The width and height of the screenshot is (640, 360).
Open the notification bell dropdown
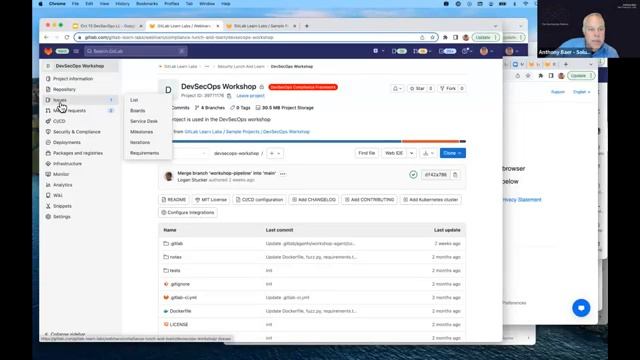pyautogui.click(x=397, y=89)
